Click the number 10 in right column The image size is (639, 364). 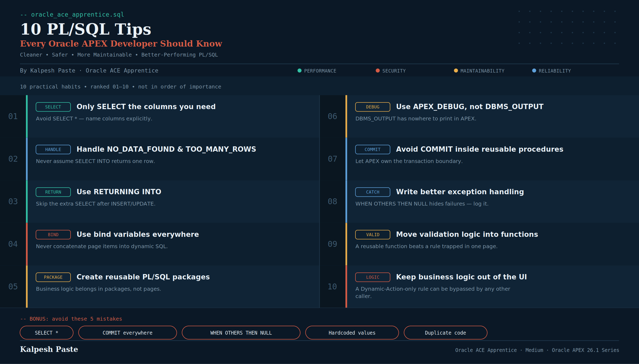point(333,287)
